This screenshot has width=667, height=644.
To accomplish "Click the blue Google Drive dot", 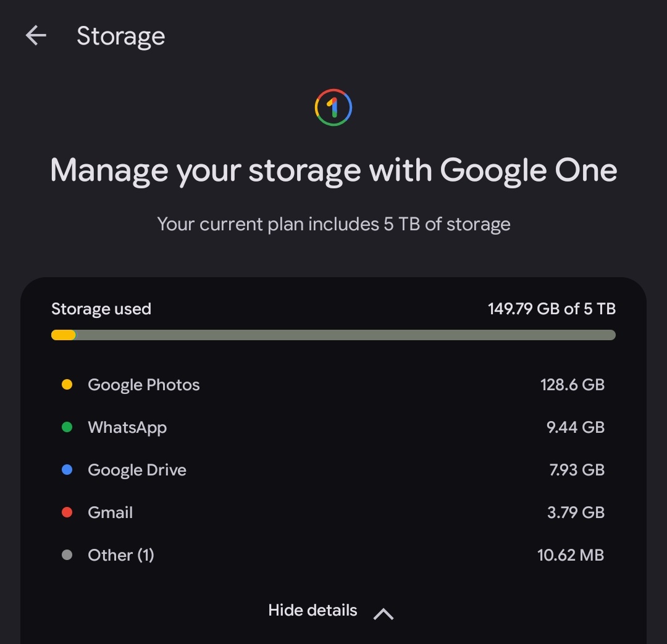I will pyautogui.click(x=67, y=470).
